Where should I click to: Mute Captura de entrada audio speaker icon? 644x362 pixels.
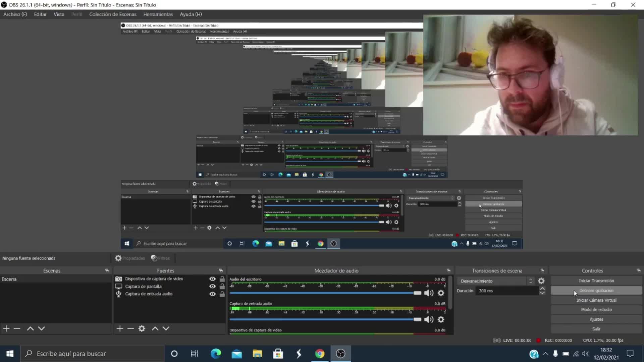coord(428,319)
